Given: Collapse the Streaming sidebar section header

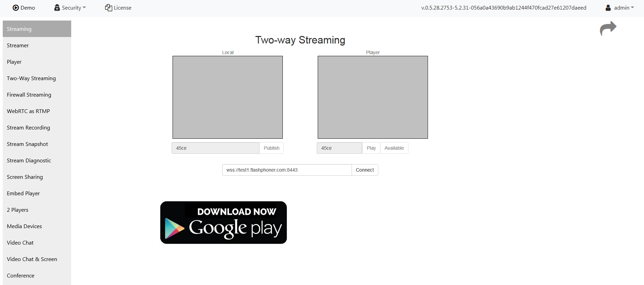Looking at the screenshot, I should coord(37,29).
